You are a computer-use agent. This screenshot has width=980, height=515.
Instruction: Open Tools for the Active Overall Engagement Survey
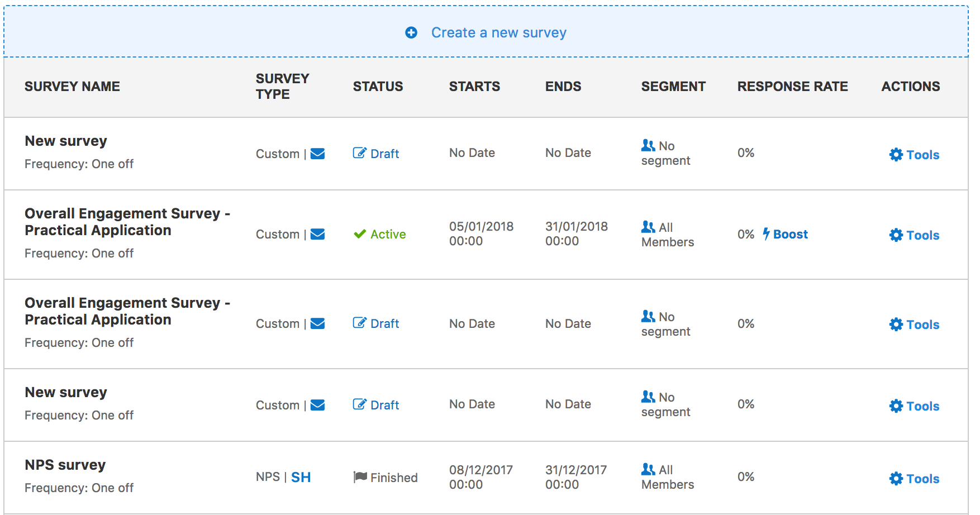click(915, 235)
